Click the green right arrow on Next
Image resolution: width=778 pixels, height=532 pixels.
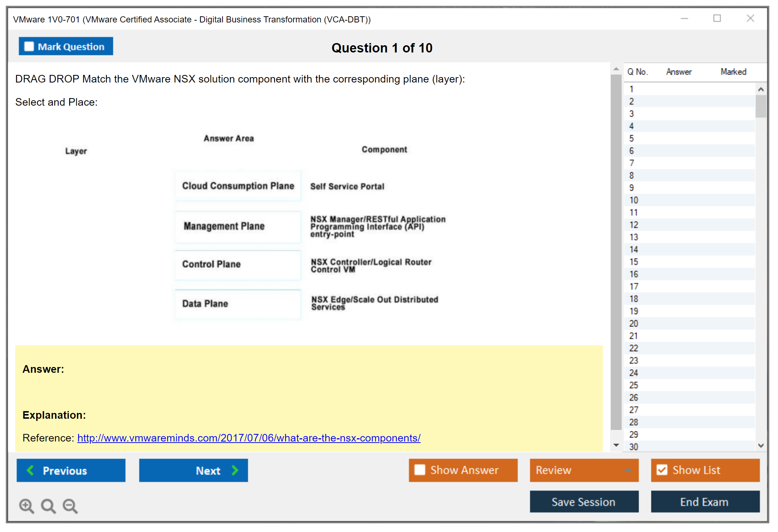pos(235,470)
